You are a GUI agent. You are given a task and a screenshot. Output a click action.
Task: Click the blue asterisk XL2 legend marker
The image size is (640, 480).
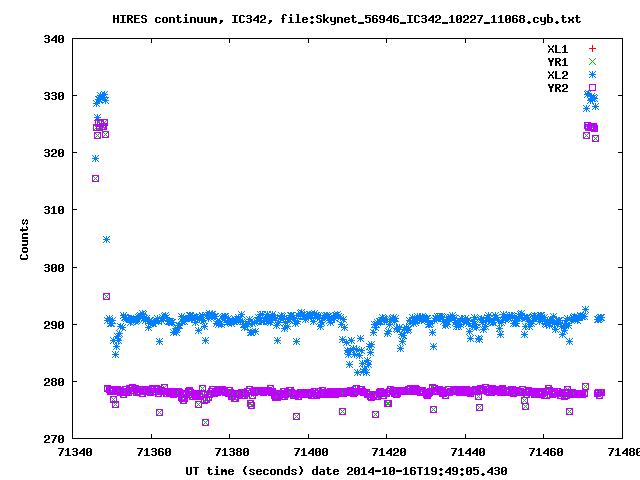tap(592, 75)
